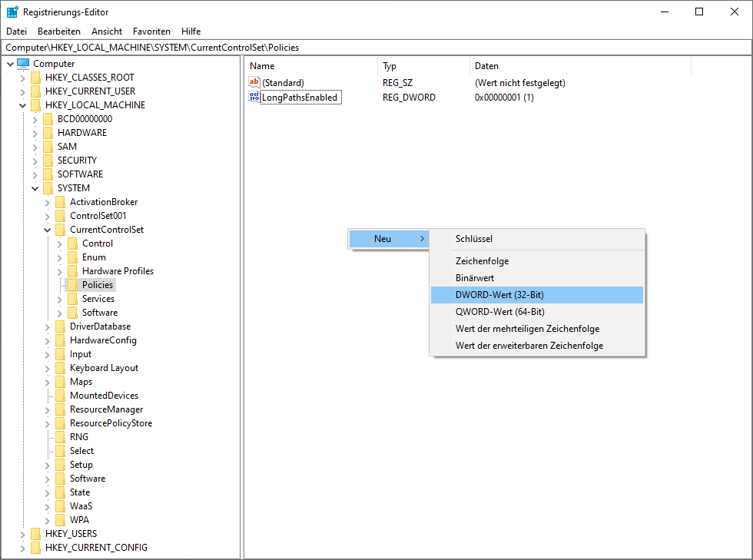
Task: Click the 0x00000001 (1) data cell
Action: 504,98
